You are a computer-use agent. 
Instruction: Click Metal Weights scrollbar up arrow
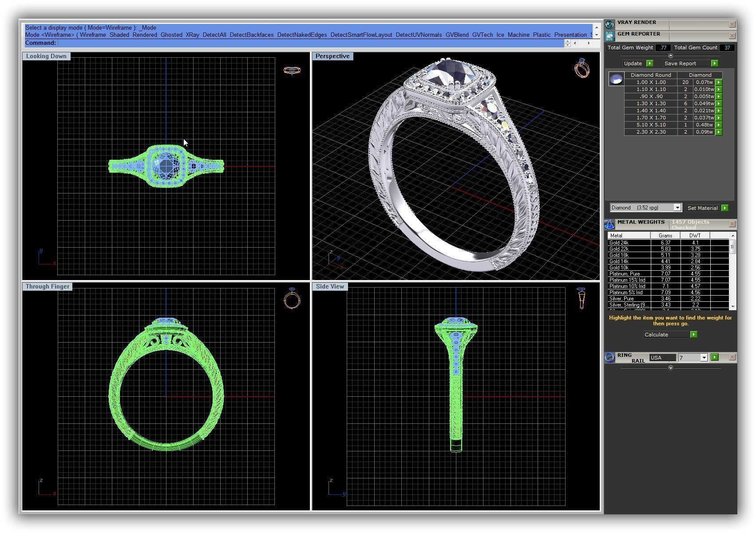tap(732, 235)
